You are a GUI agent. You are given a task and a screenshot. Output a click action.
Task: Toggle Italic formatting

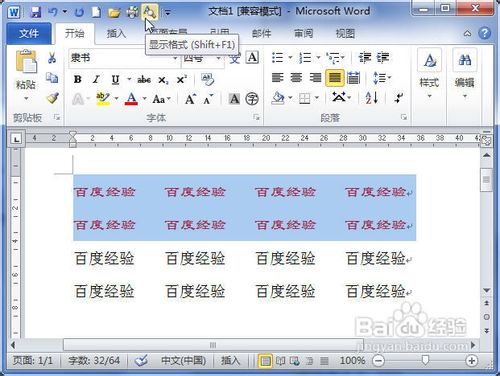(x=96, y=79)
